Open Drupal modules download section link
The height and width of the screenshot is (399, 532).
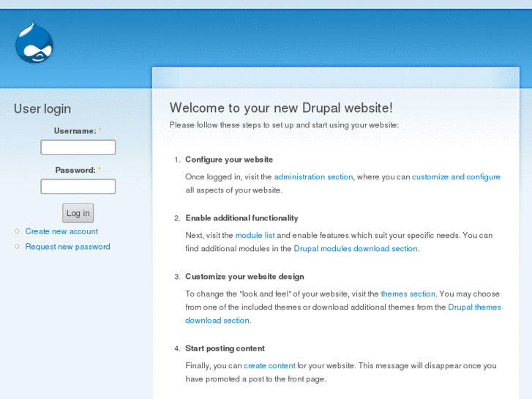click(356, 249)
